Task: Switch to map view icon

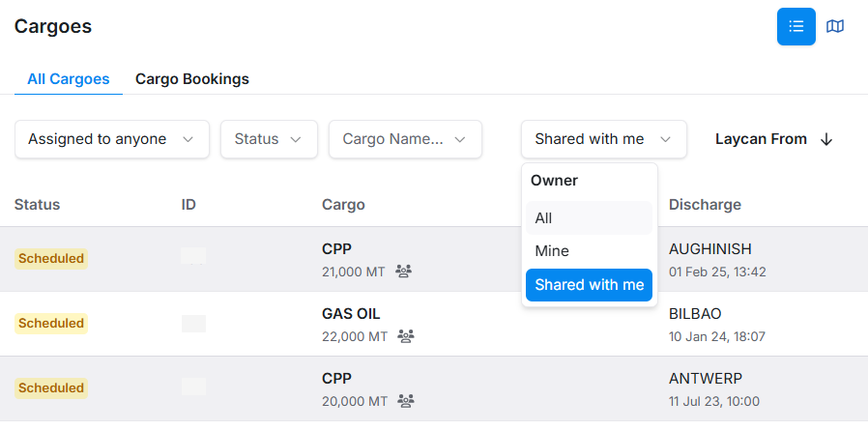Action: coord(835,26)
